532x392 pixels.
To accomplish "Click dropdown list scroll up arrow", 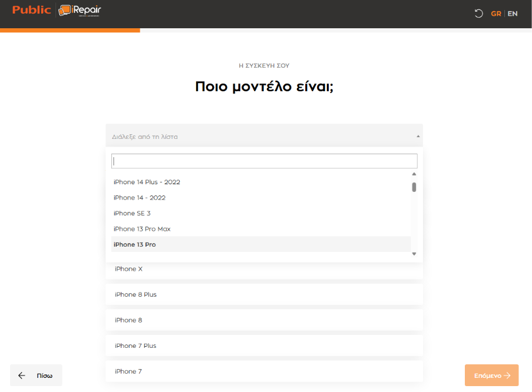I will 414,174.
